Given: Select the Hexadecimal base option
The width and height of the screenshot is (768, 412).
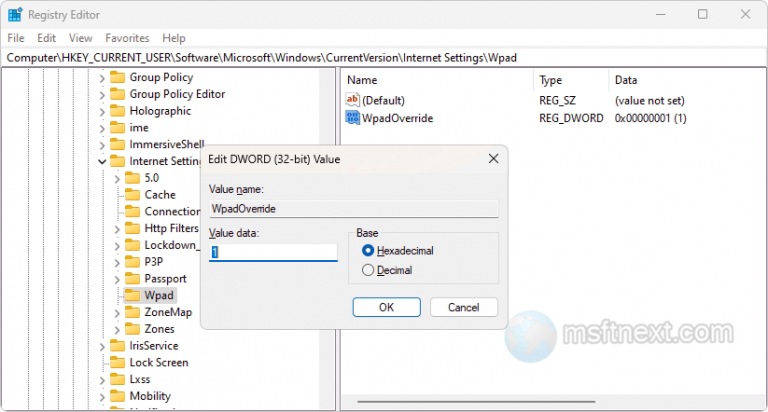Looking at the screenshot, I should [368, 251].
